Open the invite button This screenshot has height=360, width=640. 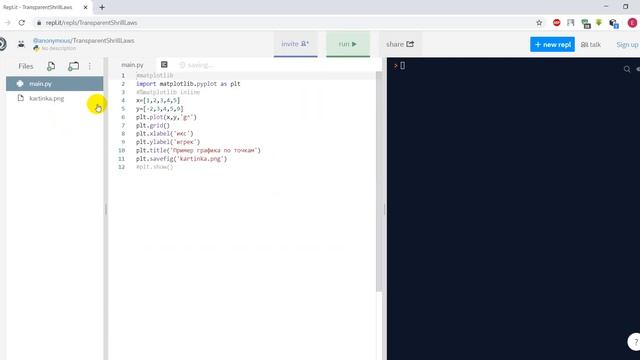296,44
